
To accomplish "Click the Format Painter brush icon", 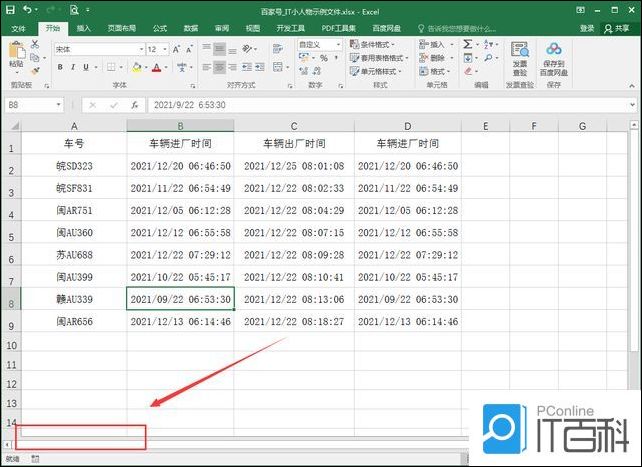I will [x=35, y=71].
